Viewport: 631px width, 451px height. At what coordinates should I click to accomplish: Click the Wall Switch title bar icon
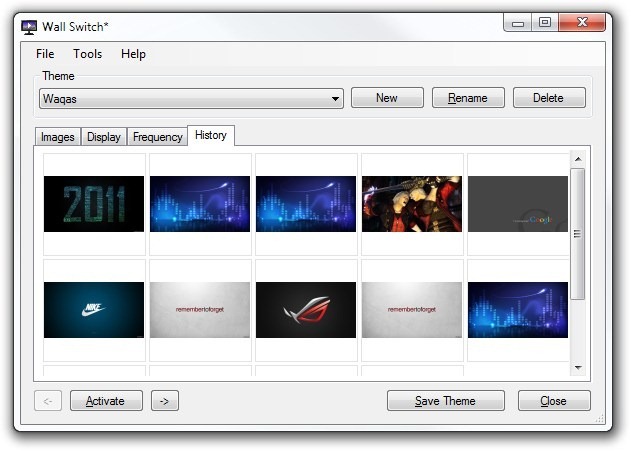(x=29, y=27)
